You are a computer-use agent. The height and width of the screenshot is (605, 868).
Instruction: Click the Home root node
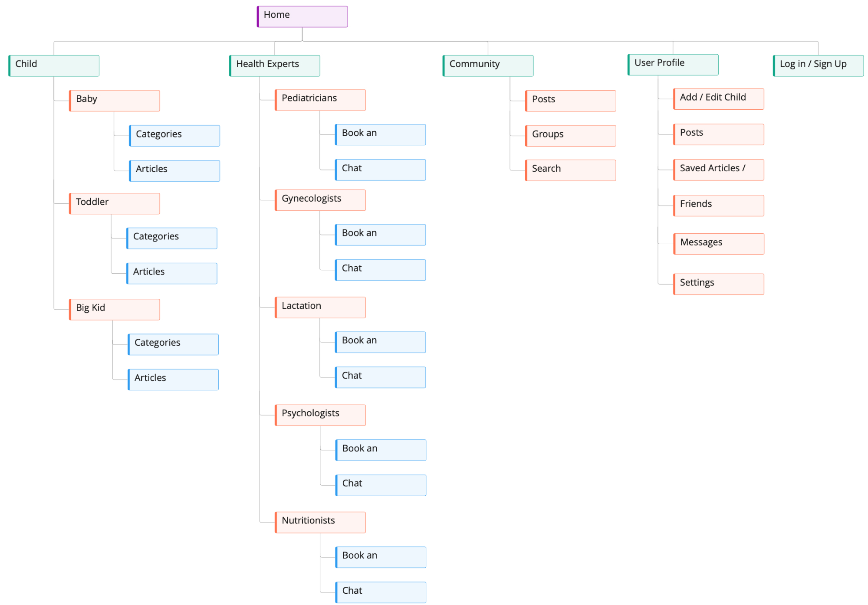[x=302, y=16]
